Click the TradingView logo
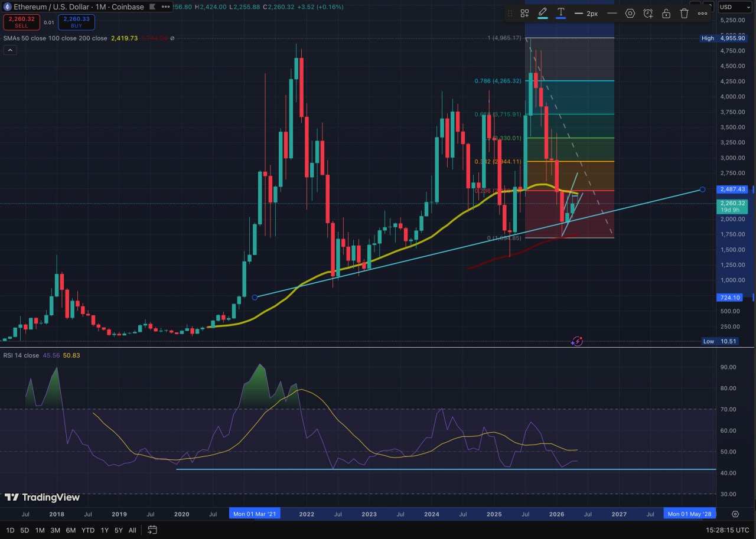Viewport: 756px width, 539px height. 42,497
